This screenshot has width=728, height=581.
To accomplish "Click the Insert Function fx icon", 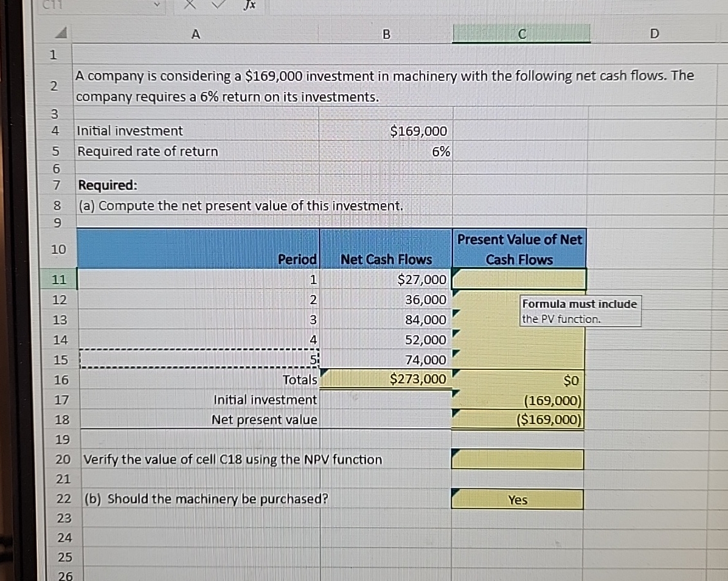I will 249,5.
